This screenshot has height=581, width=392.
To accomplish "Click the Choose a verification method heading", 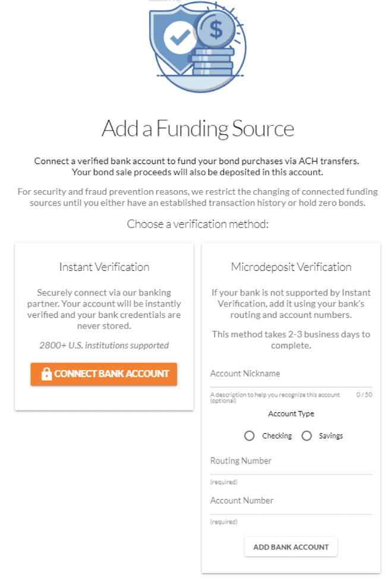I will click(197, 224).
